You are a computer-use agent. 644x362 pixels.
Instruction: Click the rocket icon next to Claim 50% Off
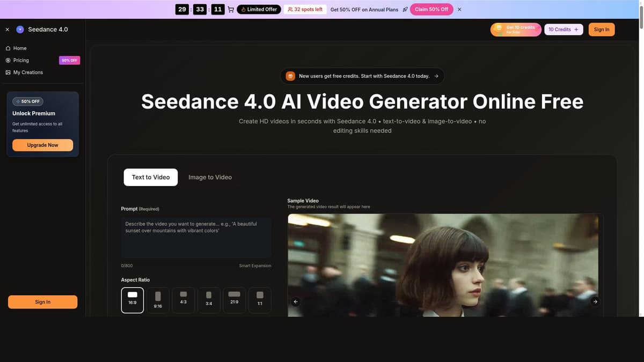(x=404, y=9)
